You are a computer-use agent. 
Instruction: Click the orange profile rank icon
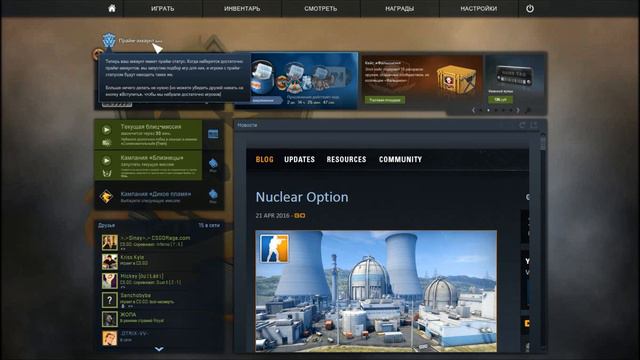(x=98, y=54)
